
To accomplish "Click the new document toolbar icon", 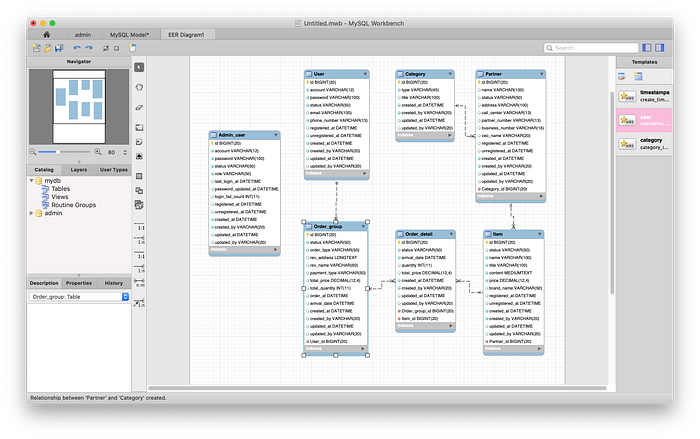I will (37, 48).
